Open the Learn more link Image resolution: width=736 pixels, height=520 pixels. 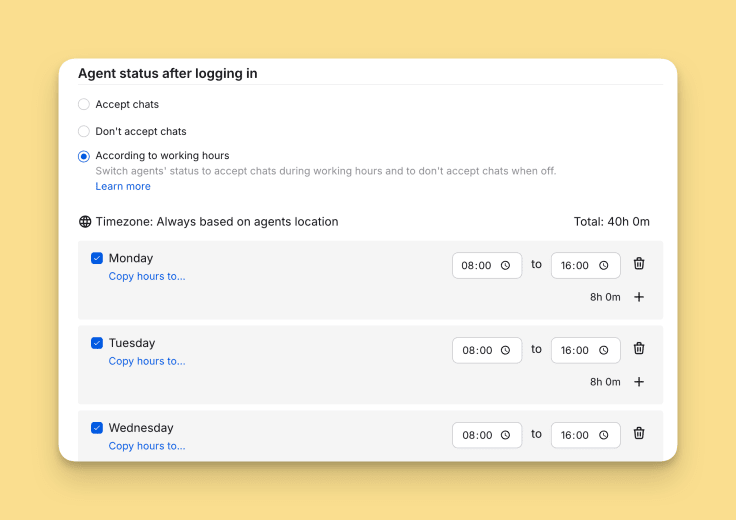click(x=123, y=187)
